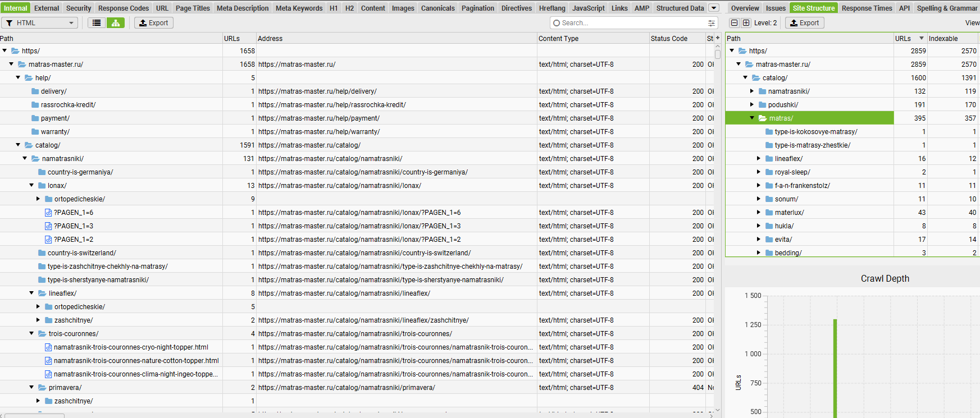
Task: Sort by URLs column arrow in Site Structure
Action: (922, 38)
